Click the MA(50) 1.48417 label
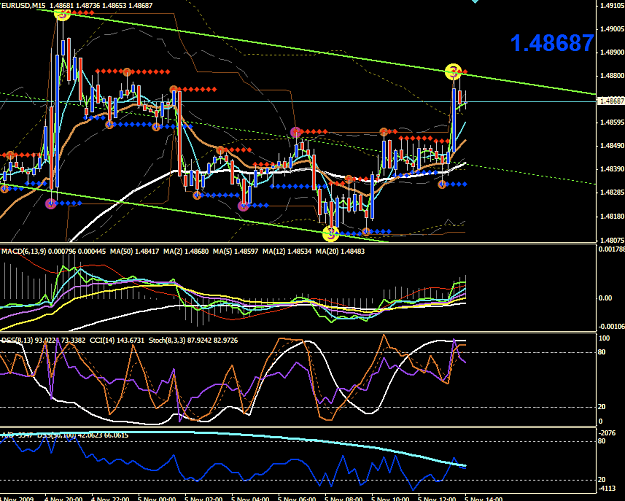 click(135, 251)
